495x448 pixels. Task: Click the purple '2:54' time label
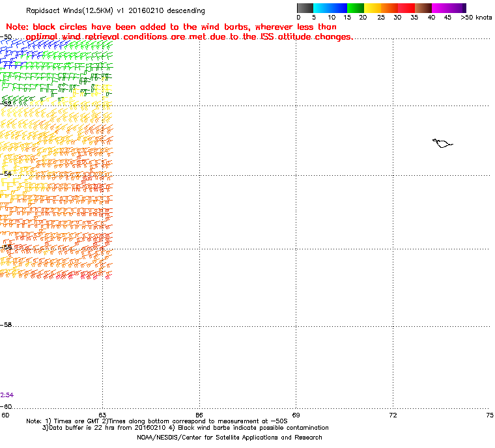7,395
